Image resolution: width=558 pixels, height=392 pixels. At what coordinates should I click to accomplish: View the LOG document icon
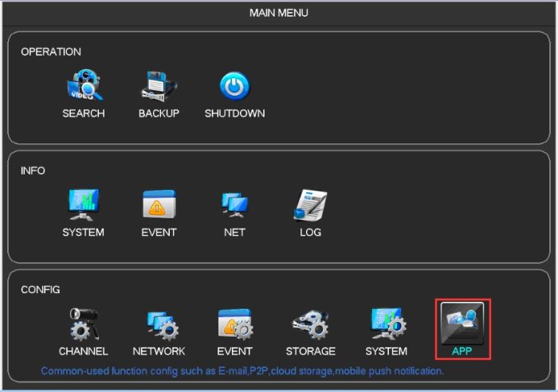click(310, 206)
